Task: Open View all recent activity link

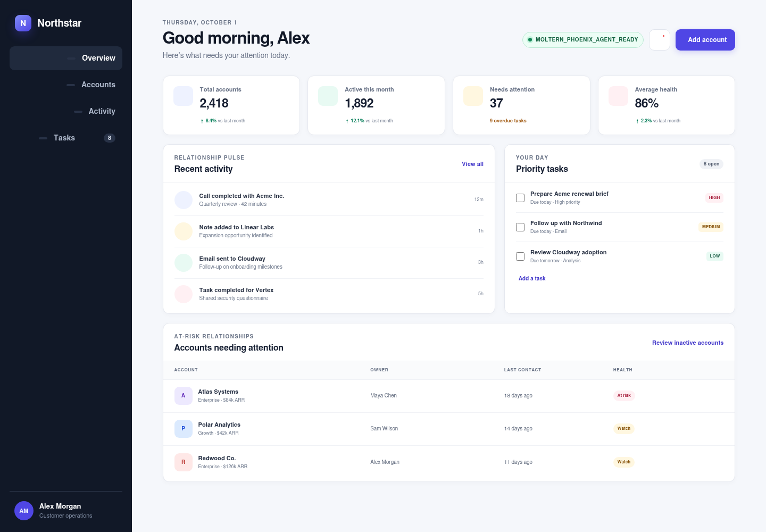Action: pos(472,164)
